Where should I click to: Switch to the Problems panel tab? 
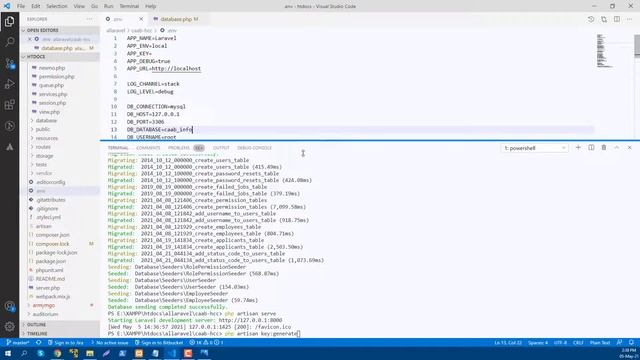click(179, 148)
